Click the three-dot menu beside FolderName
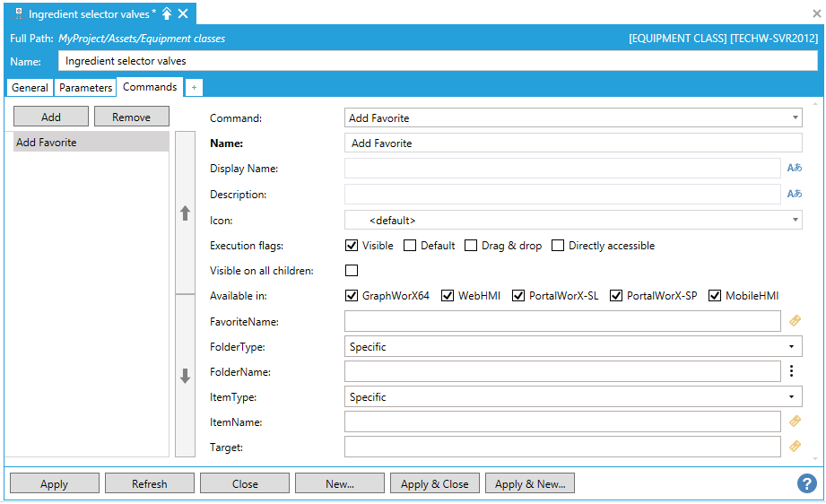The height and width of the screenshot is (504, 826). [x=792, y=371]
